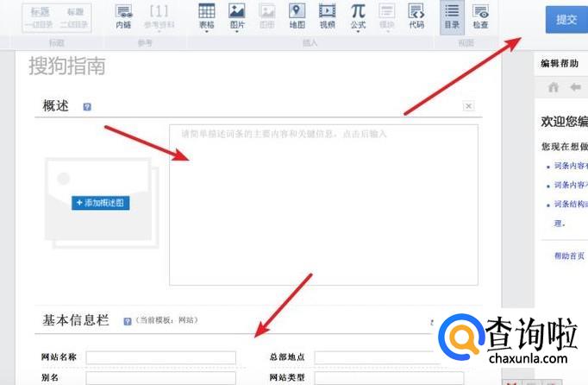Run the 检查 check tool
Image resolution: width=588 pixels, height=385 pixels.
pyautogui.click(x=480, y=17)
